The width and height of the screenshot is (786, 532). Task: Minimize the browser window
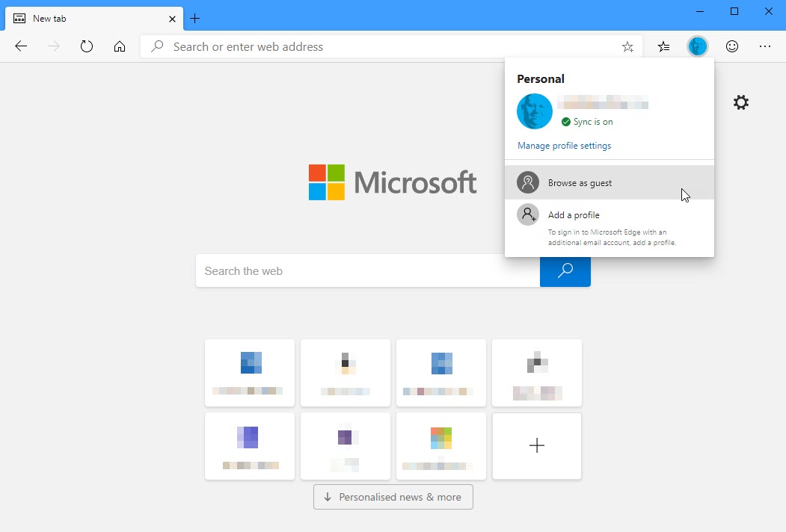pos(700,11)
